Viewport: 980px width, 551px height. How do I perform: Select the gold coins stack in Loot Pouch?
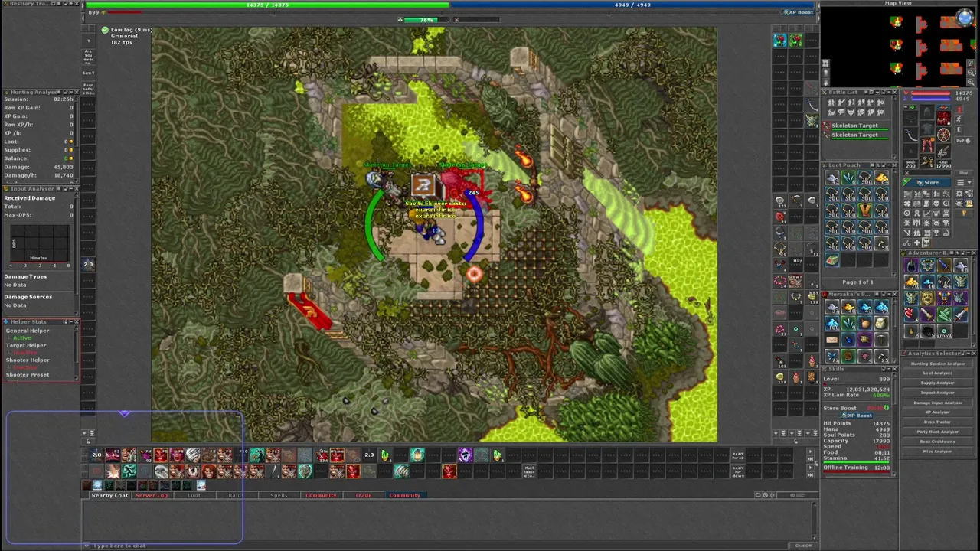point(881,178)
